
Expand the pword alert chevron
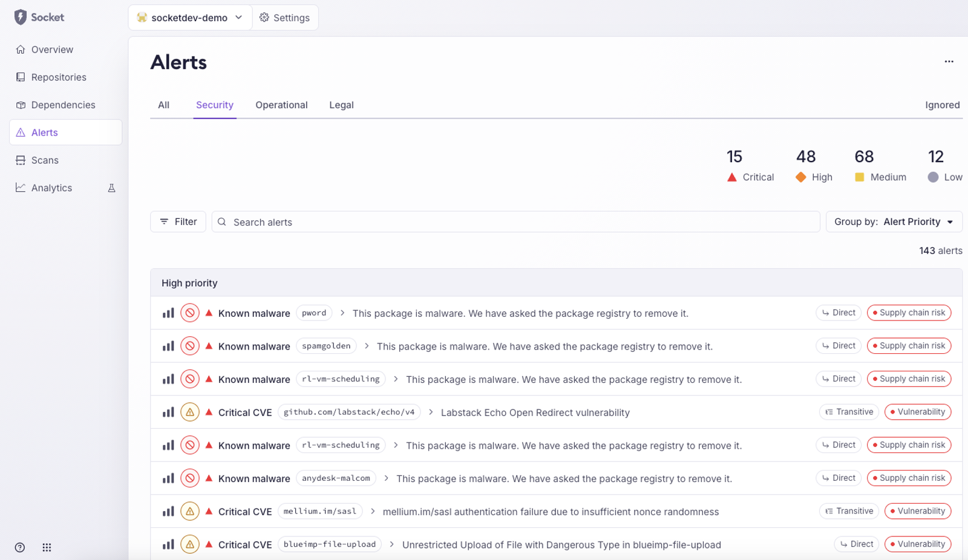pyautogui.click(x=342, y=313)
